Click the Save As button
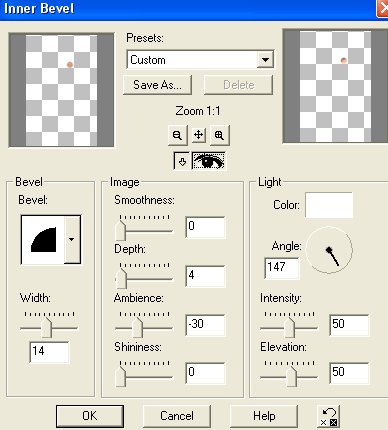This screenshot has height=430, width=388. tap(157, 85)
